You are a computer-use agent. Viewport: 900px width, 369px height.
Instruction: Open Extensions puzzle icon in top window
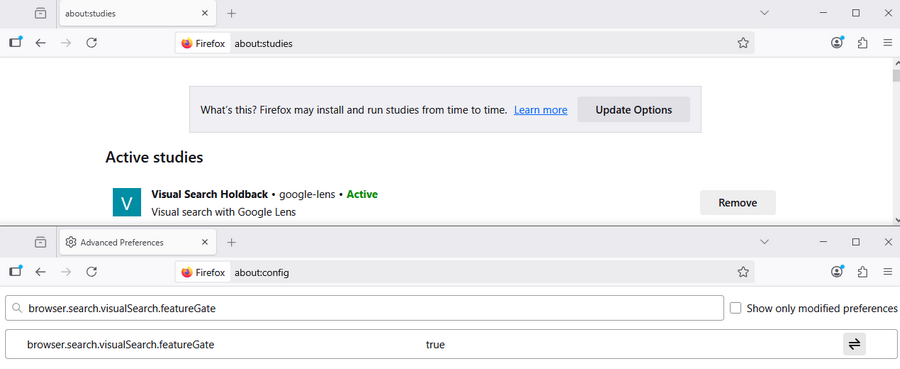tap(862, 43)
